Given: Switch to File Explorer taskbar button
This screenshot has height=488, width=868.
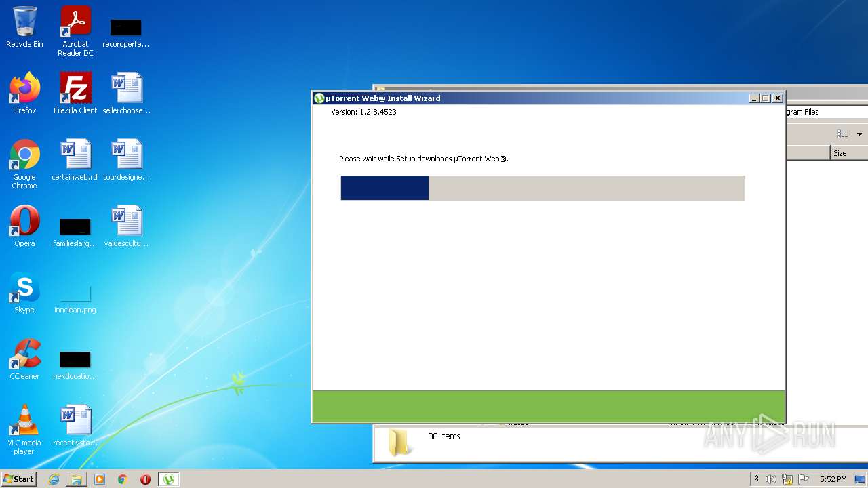Looking at the screenshot, I should pos(77,479).
